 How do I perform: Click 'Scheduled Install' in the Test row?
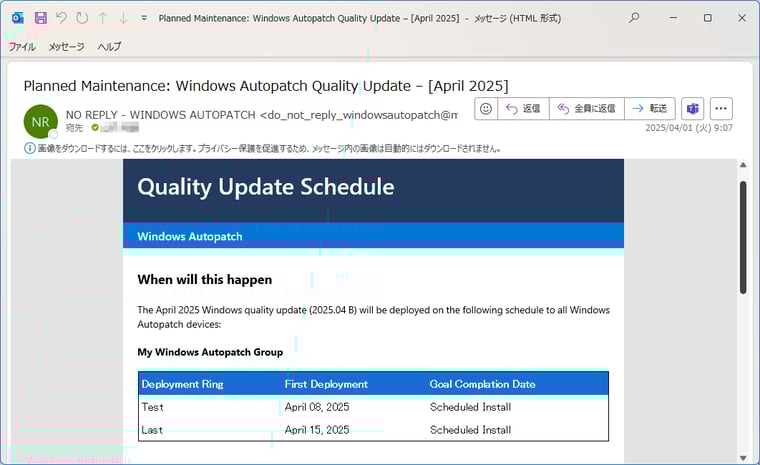[x=470, y=407]
